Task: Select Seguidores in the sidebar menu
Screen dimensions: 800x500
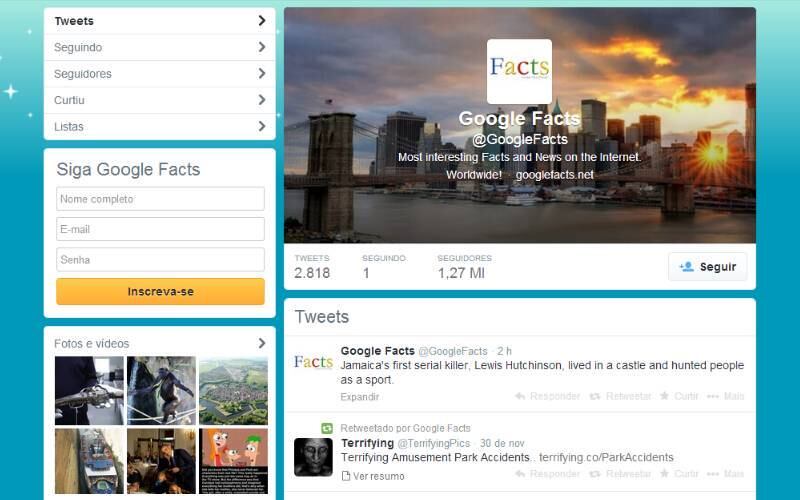Action: (160, 74)
